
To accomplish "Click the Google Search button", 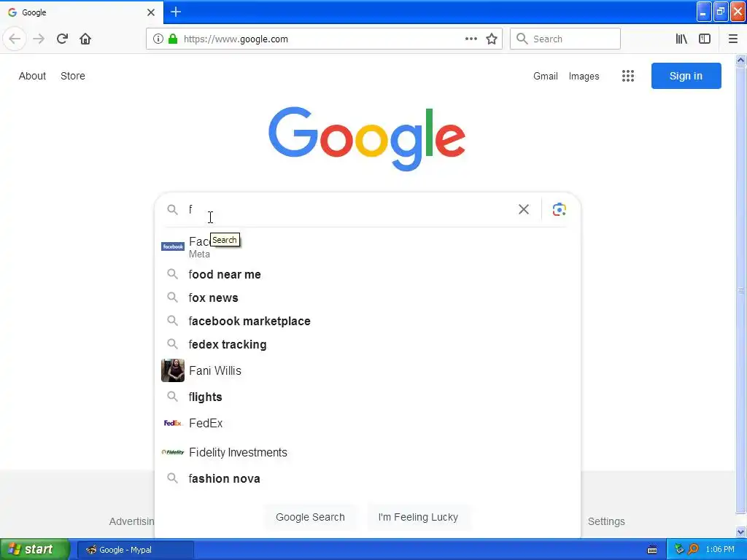I will (310, 517).
